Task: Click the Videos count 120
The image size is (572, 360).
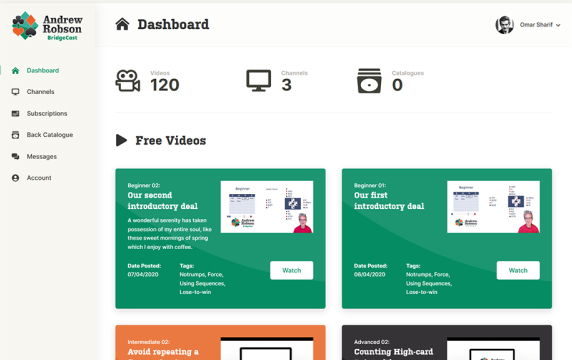Action: click(165, 85)
